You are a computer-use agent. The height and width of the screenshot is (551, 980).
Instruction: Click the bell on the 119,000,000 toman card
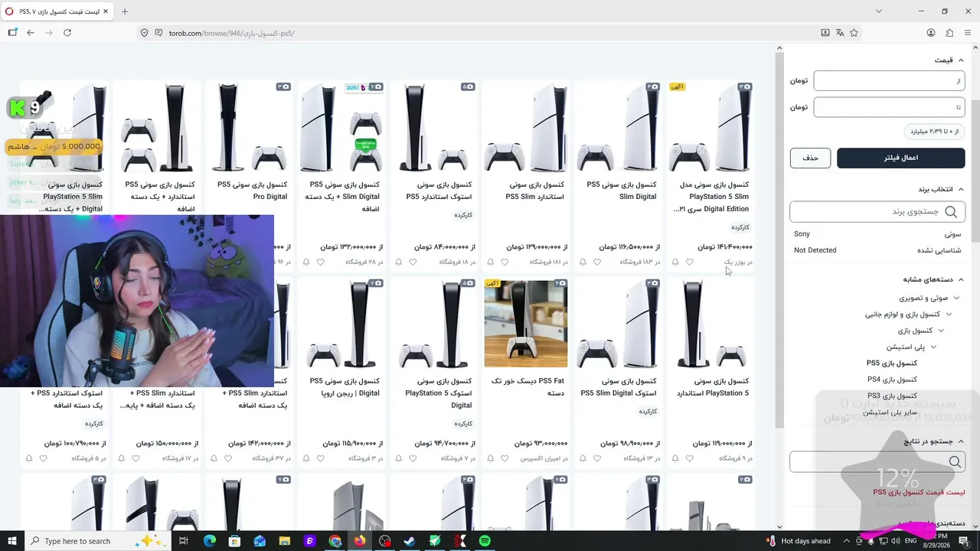click(x=675, y=458)
